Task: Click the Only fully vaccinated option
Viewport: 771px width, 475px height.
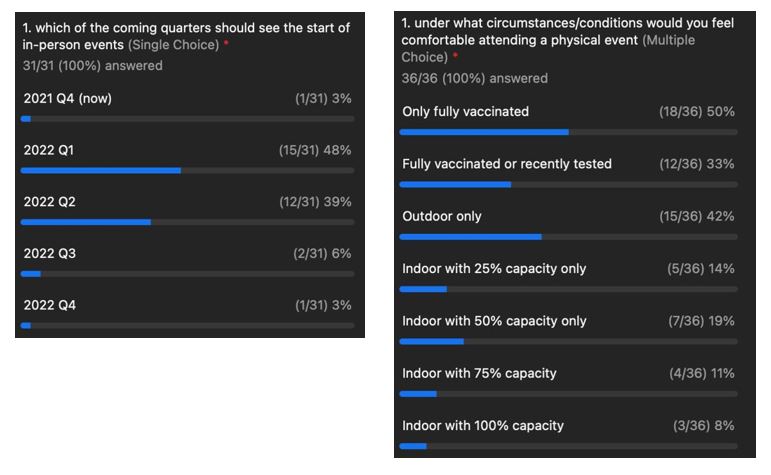Action: click(x=465, y=112)
